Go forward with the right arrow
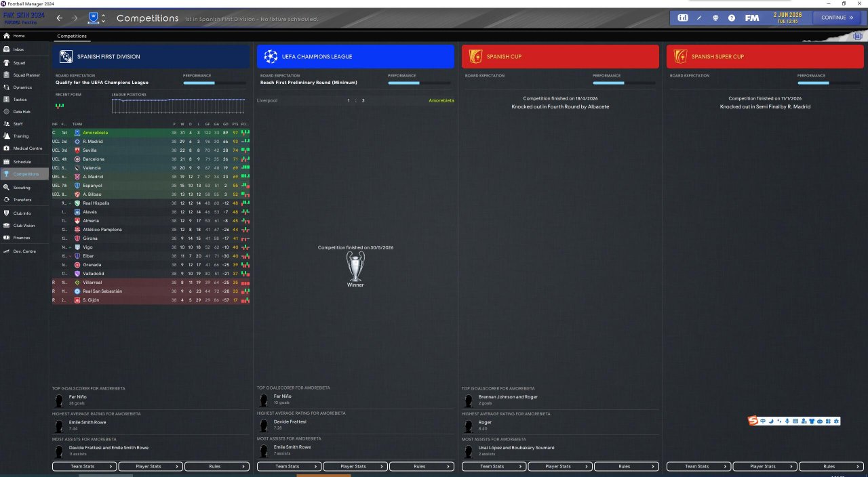Viewport: 868px width, 477px height. coord(75,18)
